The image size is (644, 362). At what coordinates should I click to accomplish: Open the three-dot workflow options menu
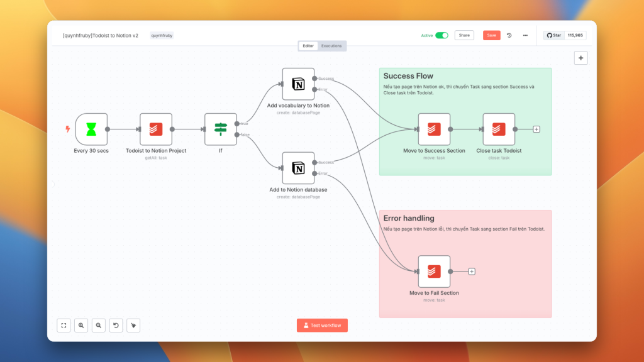pyautogui.click(x=525, y=35)
